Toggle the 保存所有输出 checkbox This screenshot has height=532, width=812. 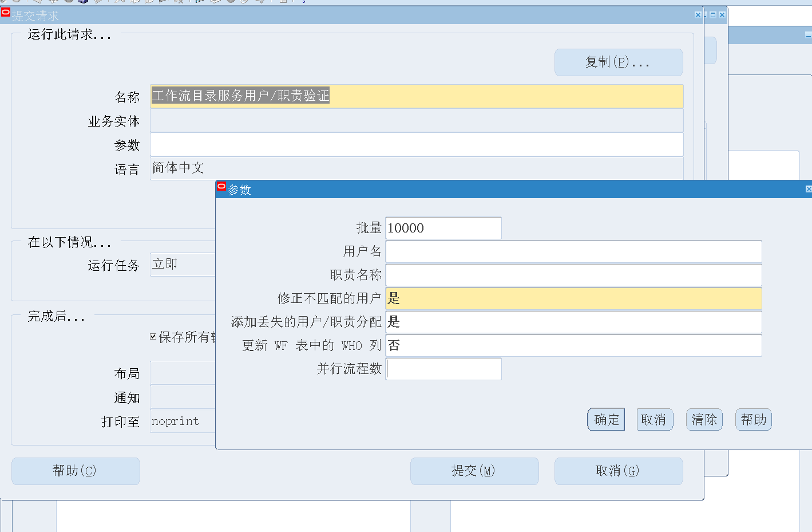click(153, 337)
